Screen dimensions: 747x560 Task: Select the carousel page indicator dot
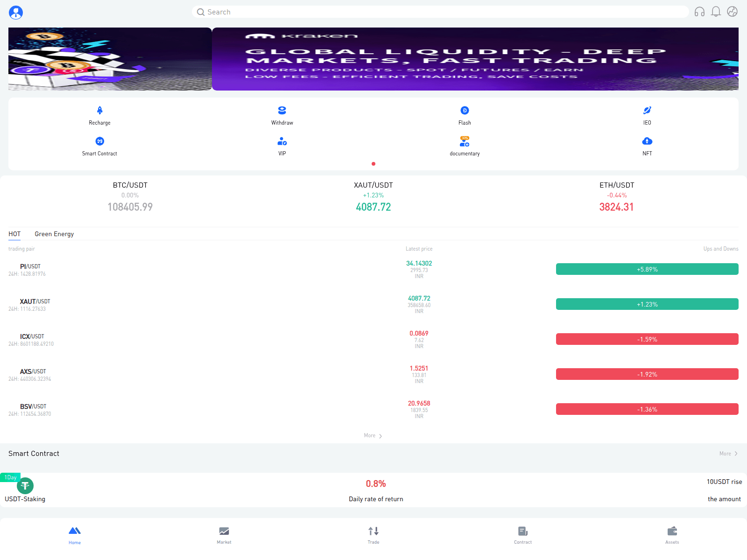point(373,164)
